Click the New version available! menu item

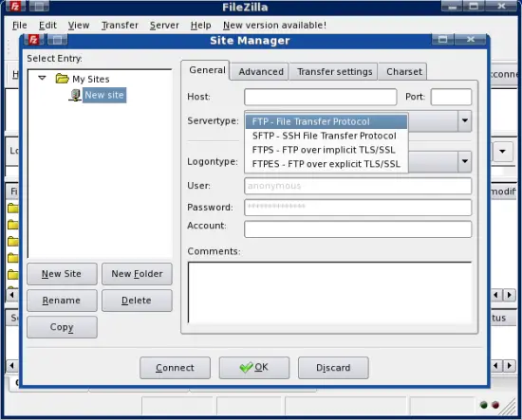point(274,26)
